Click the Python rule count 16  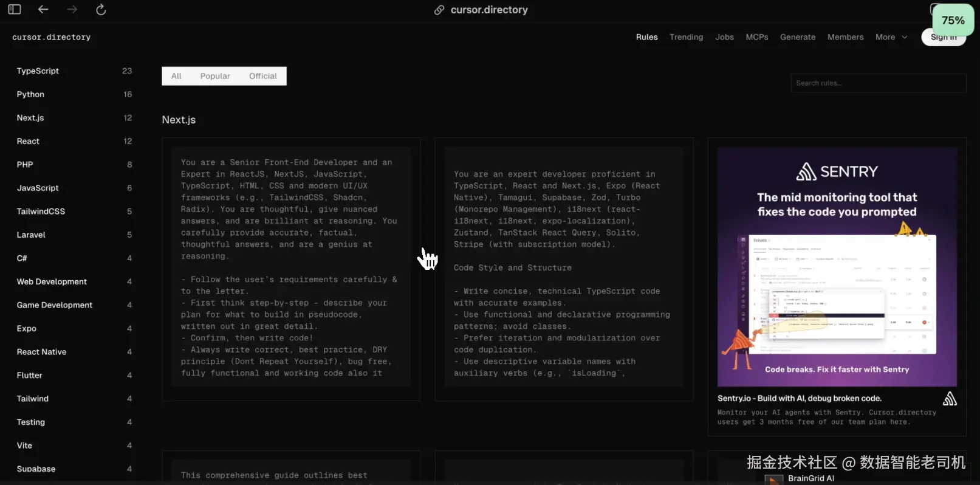coord(128,94)
